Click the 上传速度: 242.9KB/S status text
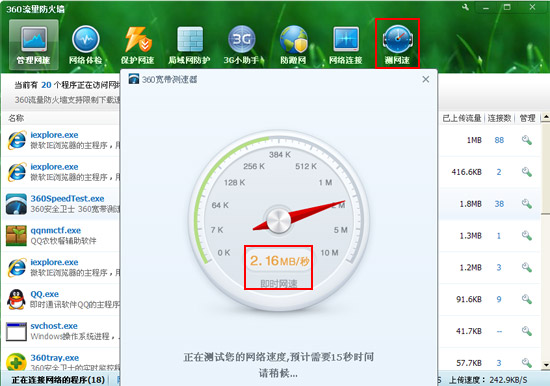Screen dimensions: 550x386 pyautogui.click(x=488, y=380)
